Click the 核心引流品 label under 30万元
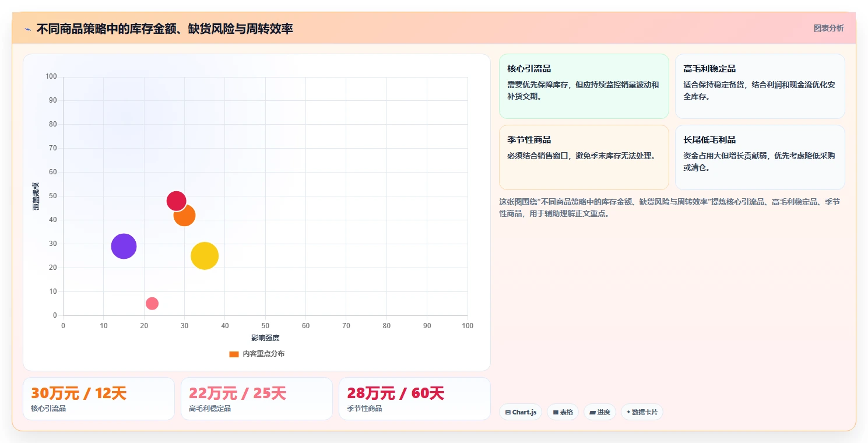Screen dimensions: 868x443 coord(48,409)
